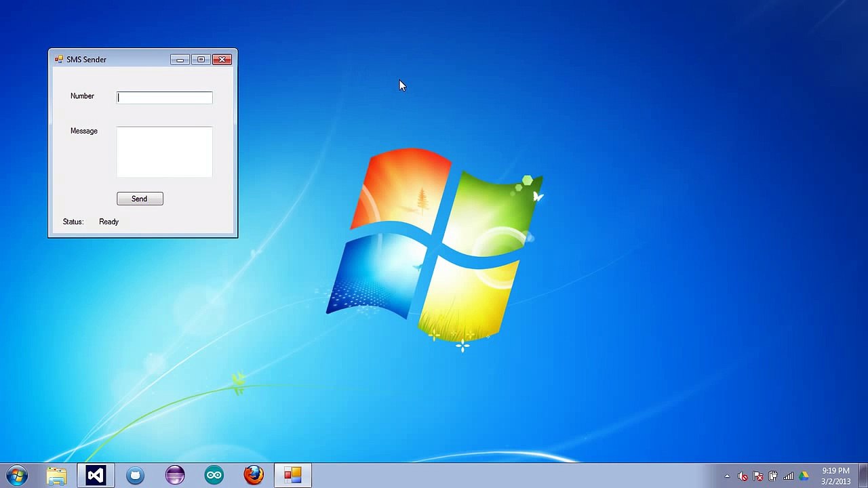Click the Show Desktop strip by the clock
The image size is (868, 488).
click(863, 475)
